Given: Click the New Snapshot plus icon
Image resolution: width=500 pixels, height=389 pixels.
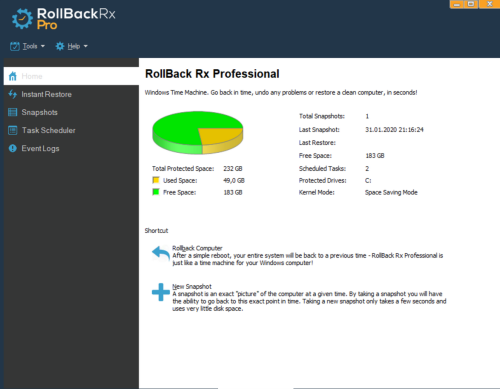Looking at the screenshot, I should point(161,292).
